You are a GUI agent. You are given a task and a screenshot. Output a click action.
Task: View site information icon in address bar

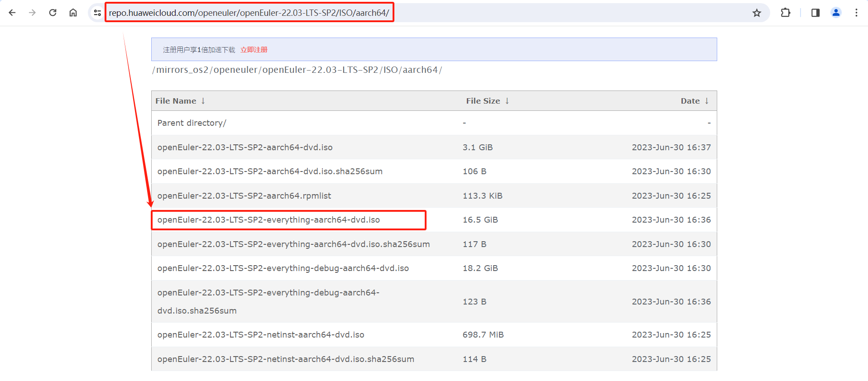(97, 13)
